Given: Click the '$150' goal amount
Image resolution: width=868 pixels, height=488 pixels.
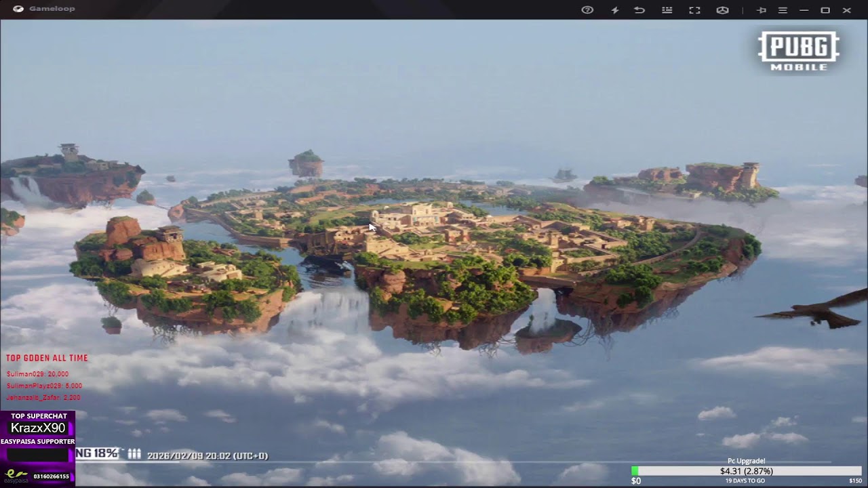Looking at the screenshot, I should (855, 481).
